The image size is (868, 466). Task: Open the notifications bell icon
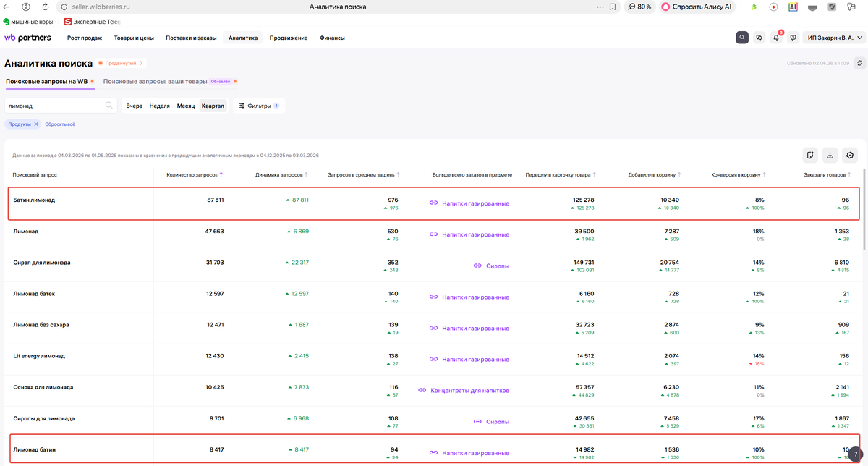pyautogui.click(x=776, y=38)
